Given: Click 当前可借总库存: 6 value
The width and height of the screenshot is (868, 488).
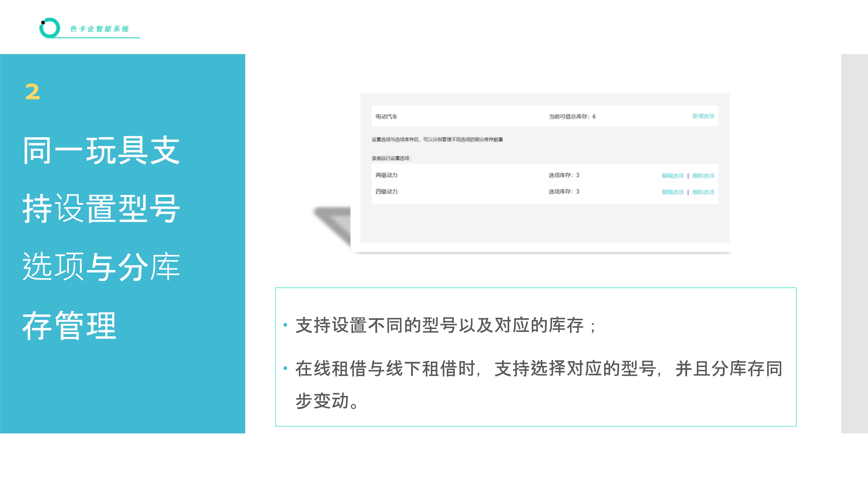Looking at the screenshot, I should pos(572,117).
